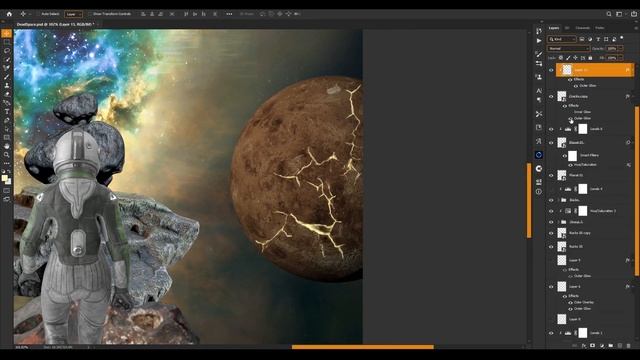This screenshot has width=640, height=360.
Task: Click the add layer style fx button
Action: (x=584, y=346)
